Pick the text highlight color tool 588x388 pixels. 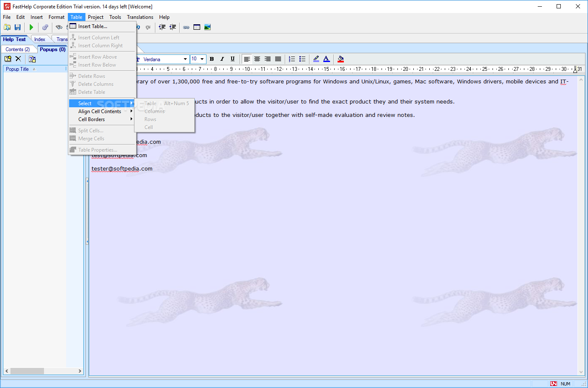tap(316, 59)
